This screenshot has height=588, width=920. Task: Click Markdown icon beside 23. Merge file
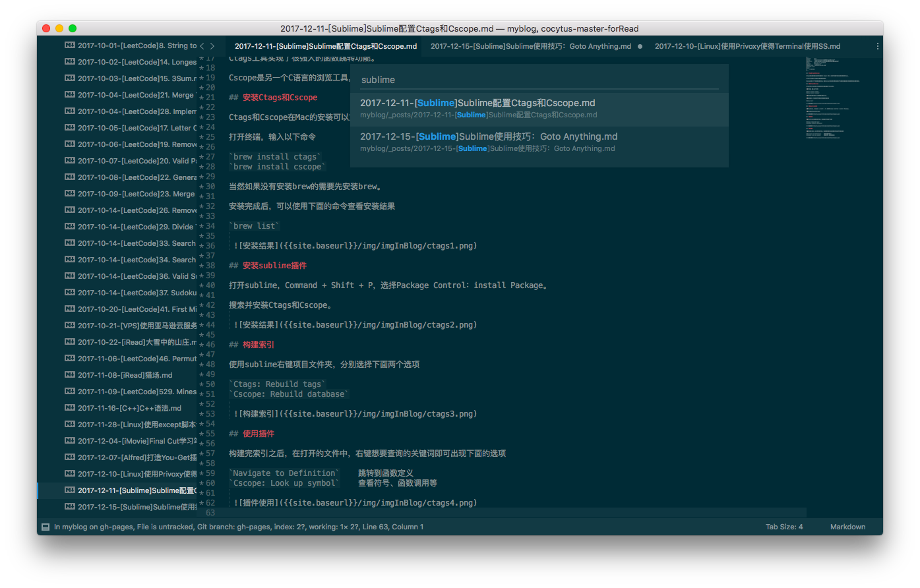70,194
